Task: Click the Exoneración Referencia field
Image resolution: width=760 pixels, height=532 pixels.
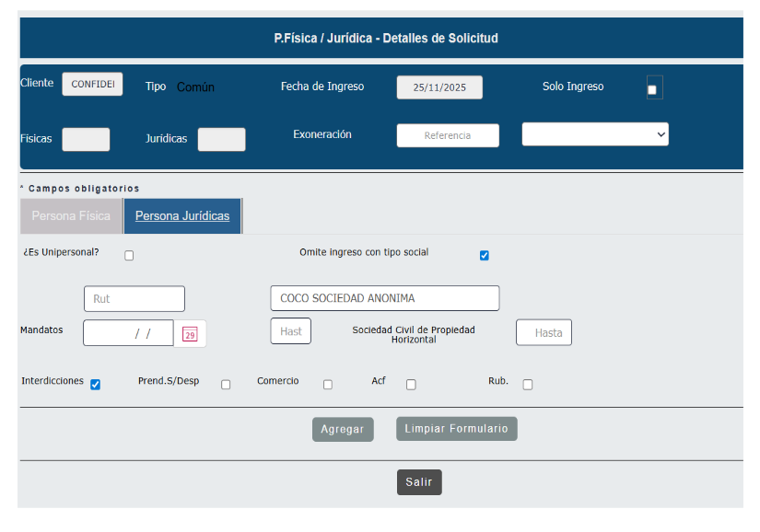Action: [448, 135]
